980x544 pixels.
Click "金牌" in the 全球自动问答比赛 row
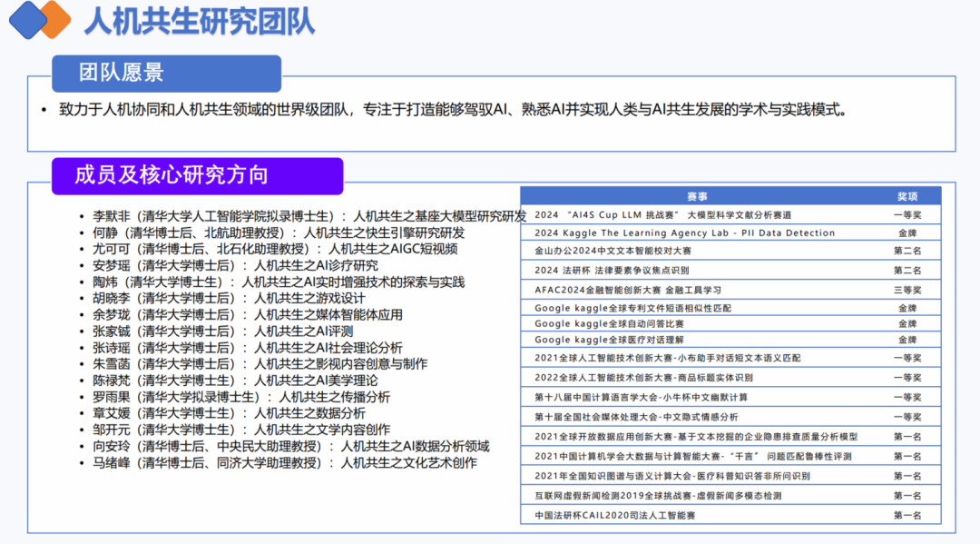coord(907,324)
